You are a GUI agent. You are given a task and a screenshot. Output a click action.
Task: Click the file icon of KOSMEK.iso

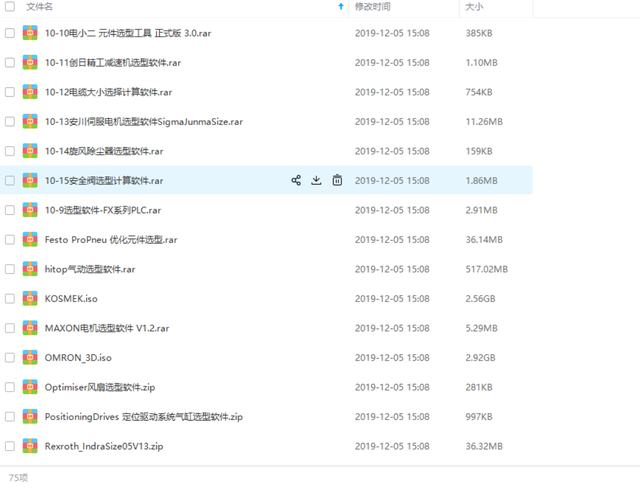click(x=30, y=298)
